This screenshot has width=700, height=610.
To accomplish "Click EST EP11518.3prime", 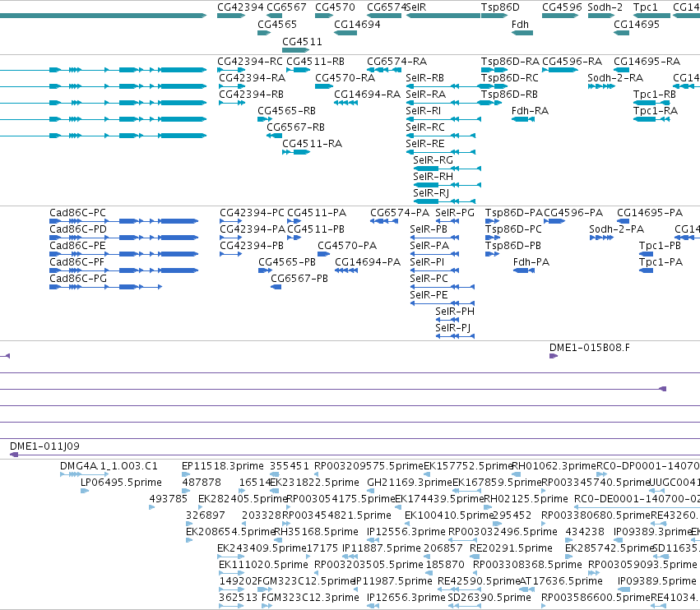I will point(186,474).
